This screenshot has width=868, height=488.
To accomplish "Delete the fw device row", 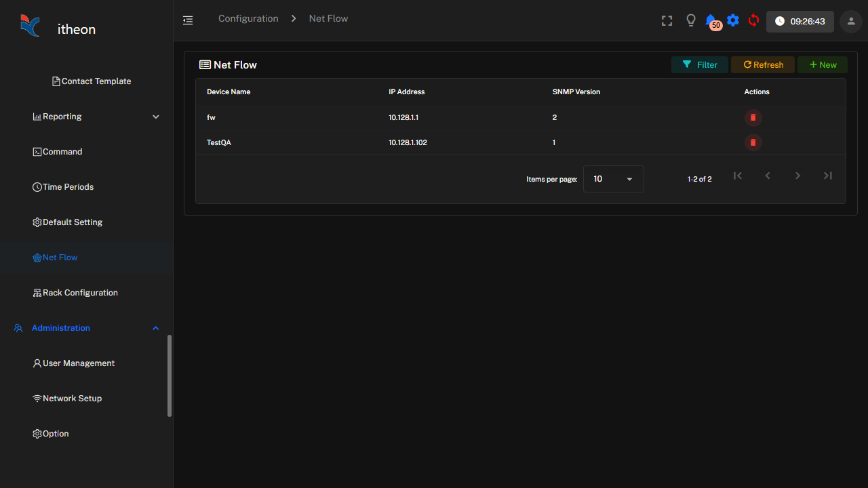I will (x=753, y=118).
